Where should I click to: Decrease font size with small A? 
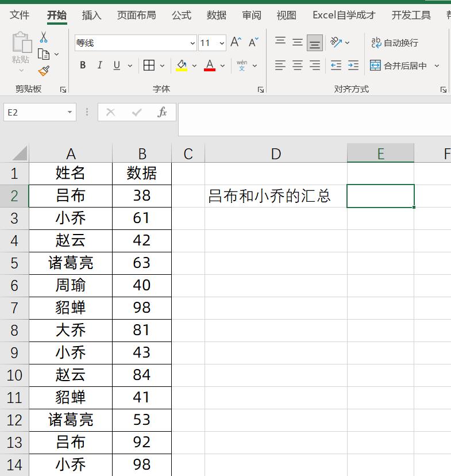point(253,42)
